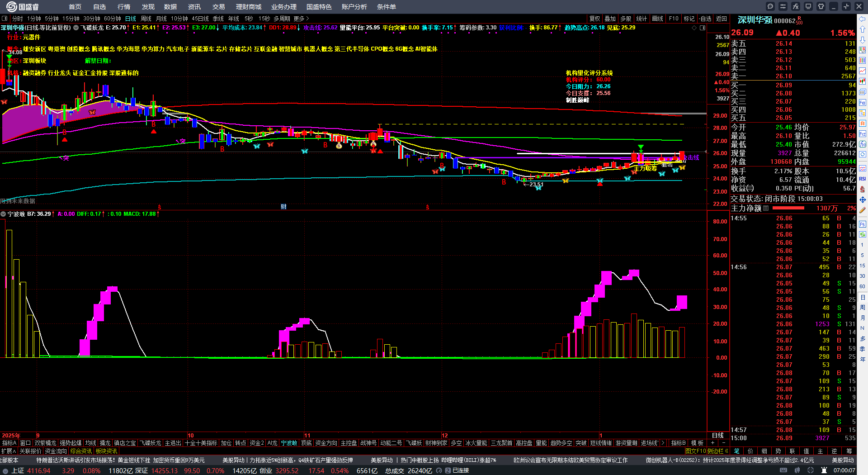Collapse the 侧边栏 sidebar chevron

pyautogui.click(x=726, y=451)
